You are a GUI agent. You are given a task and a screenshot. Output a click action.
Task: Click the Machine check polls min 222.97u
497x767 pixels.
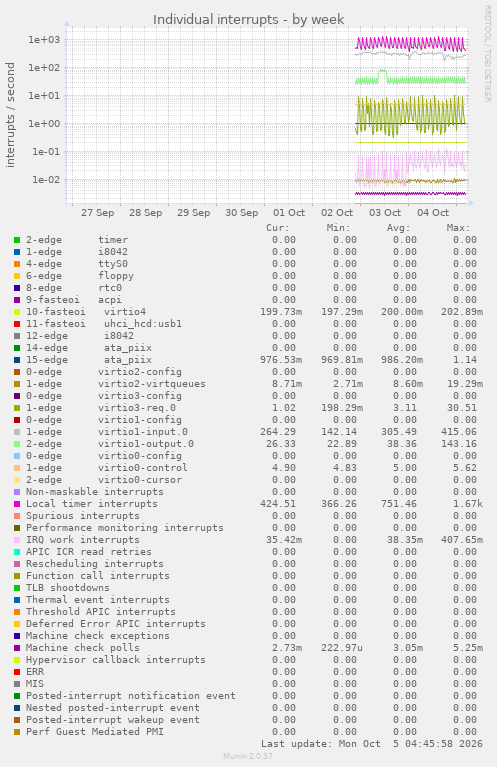point(342,648)
